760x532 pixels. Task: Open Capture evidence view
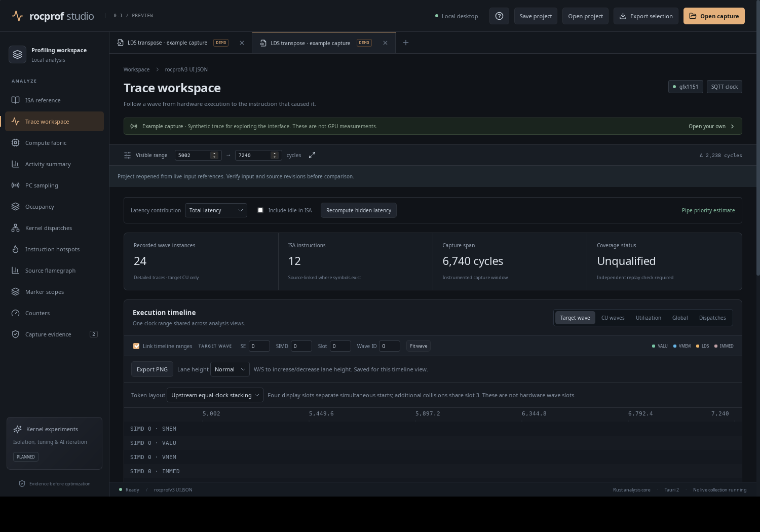tap(54, 334)
